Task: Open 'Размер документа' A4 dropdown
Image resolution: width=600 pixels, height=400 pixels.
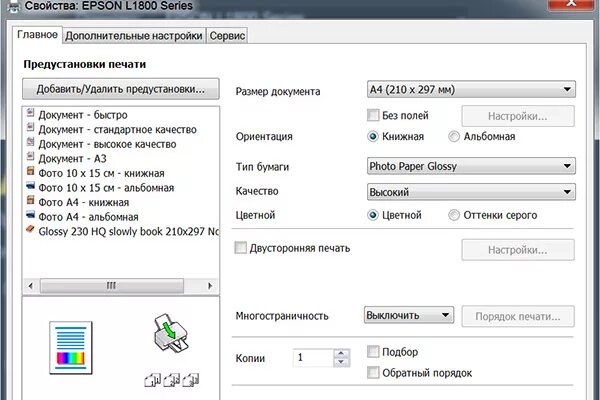Action: [x=471, y=90]
